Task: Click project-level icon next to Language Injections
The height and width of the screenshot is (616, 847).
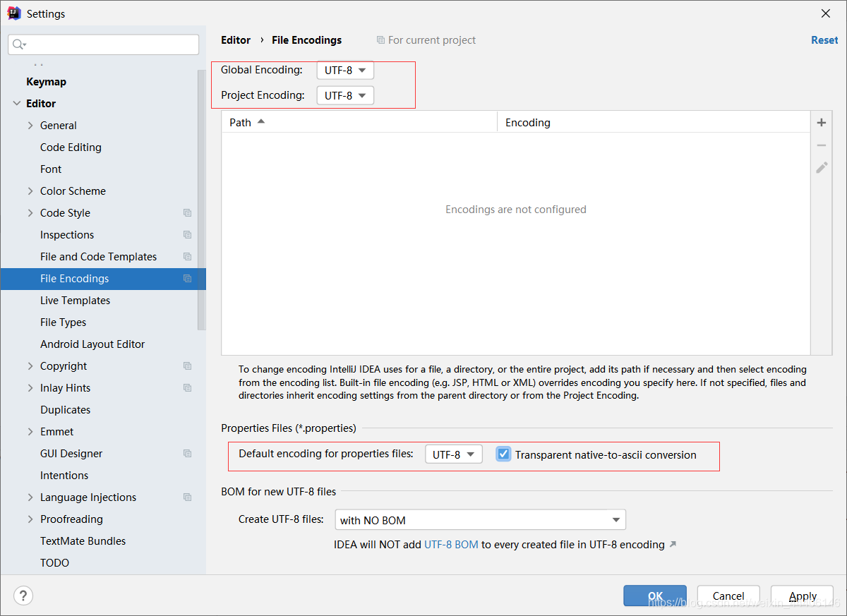Action: point(187,497)
